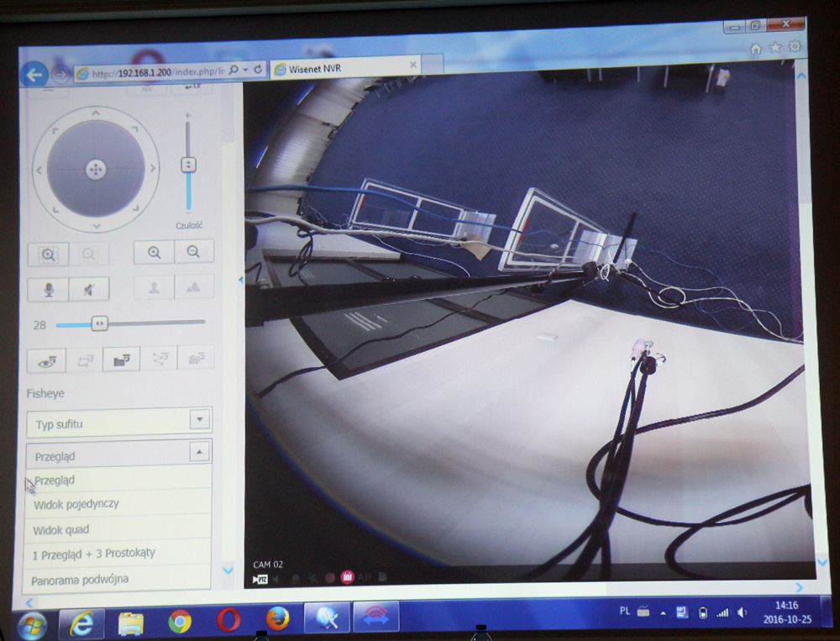
Task: Toggle the eye view mode button
Action: click(x=47, y=360)
